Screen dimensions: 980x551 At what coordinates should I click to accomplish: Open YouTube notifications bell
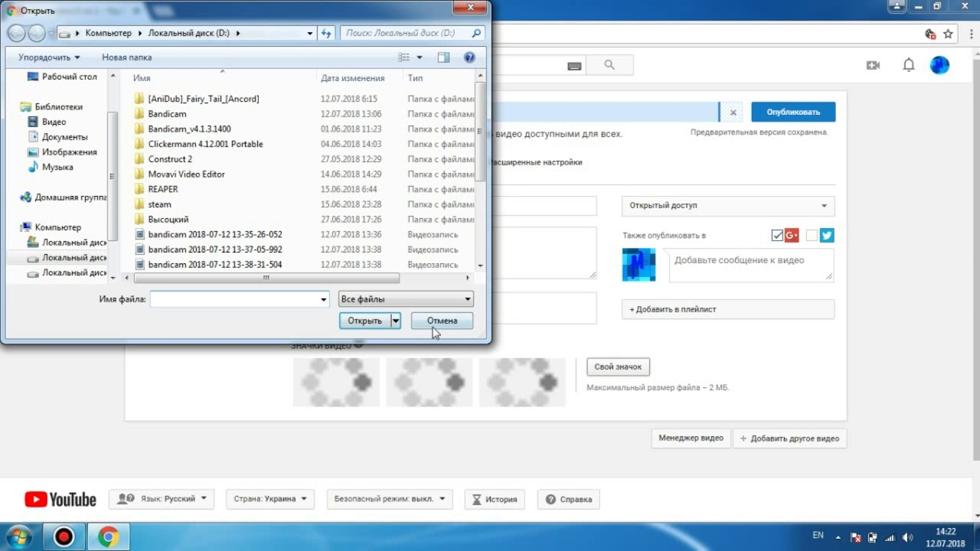tap(909, 65)
